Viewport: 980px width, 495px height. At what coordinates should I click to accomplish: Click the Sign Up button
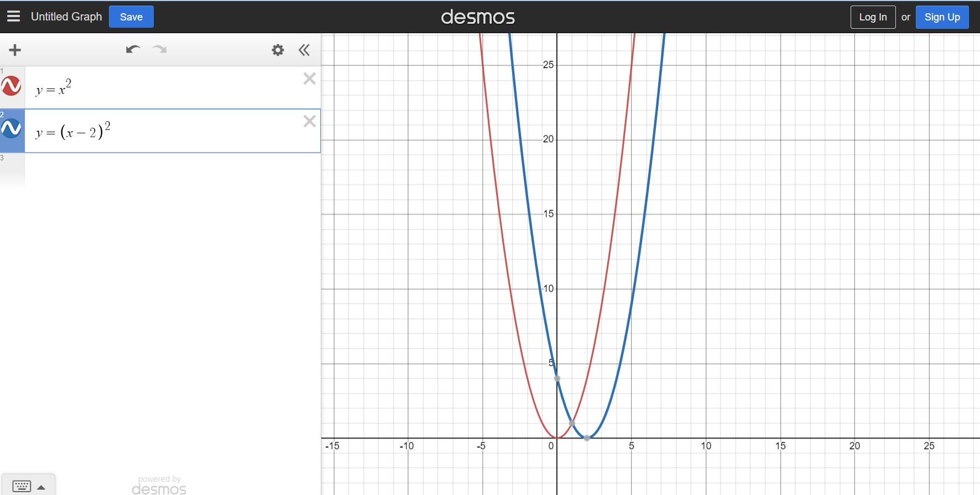click(942, 17)
